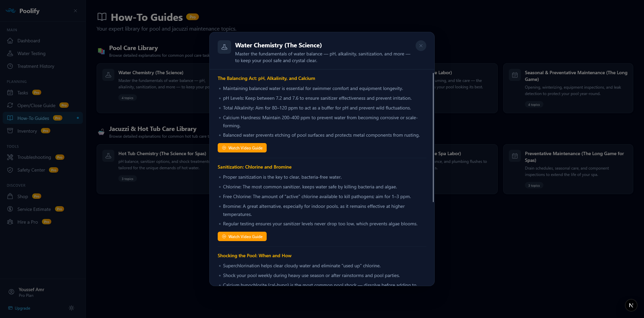Click the Upgrade link
Image resolution: width=644 pixels, height=318 pixels.
tap(22, 308)
